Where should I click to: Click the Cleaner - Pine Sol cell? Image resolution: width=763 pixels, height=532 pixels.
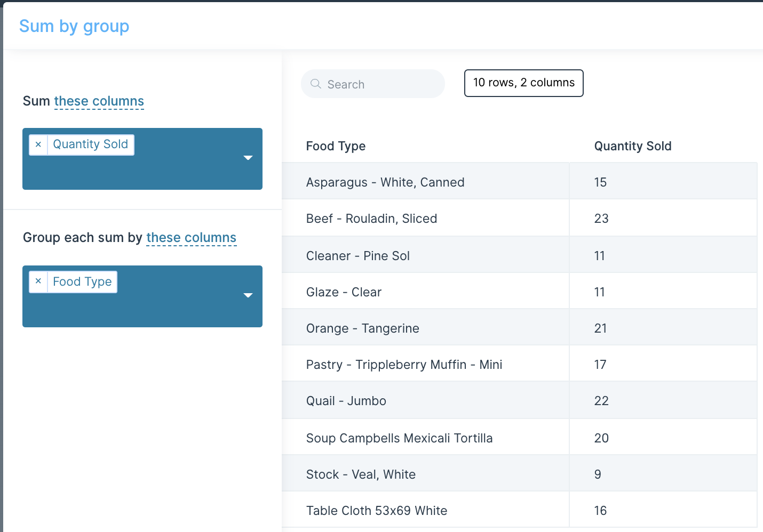coord(425,255)
